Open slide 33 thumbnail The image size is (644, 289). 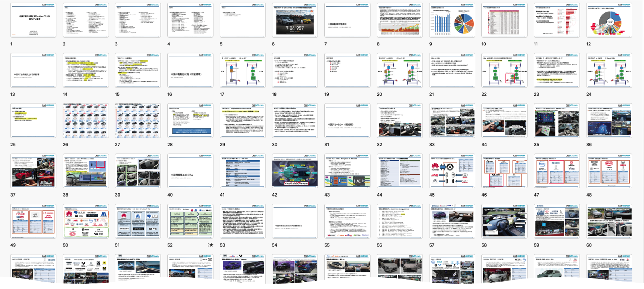point(452,121)
